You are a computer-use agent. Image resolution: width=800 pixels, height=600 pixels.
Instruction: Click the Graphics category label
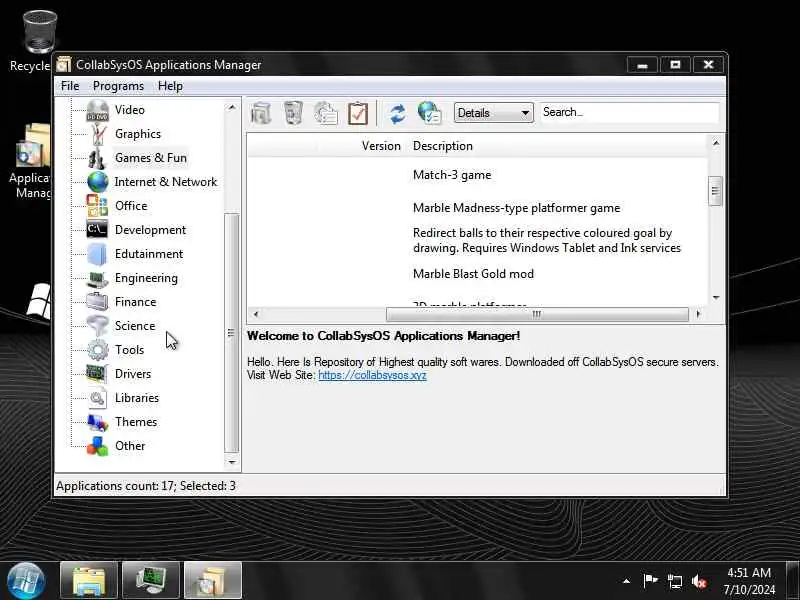point(138,134)
